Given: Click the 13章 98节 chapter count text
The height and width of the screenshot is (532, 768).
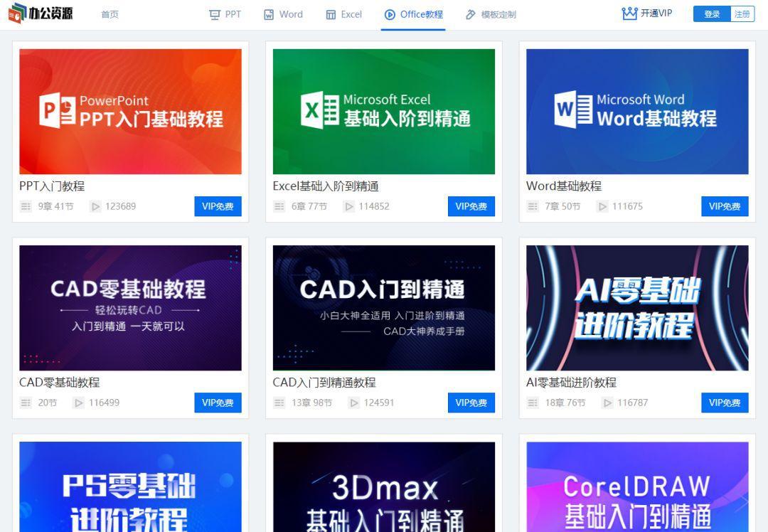Looking at the screenshot, I should coord(312,403).
